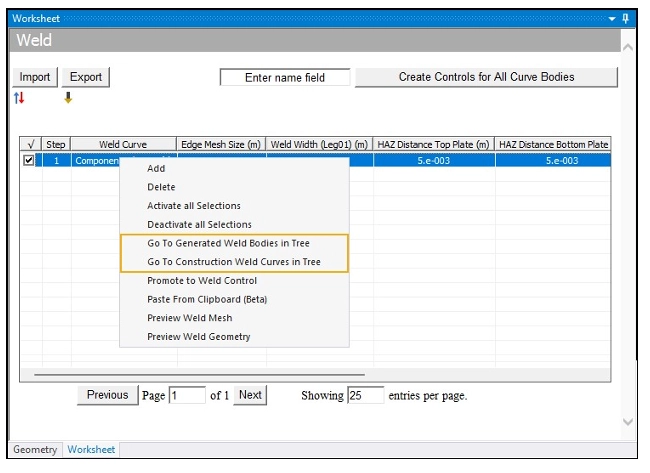Viewport: 650px width, 473px height.
Task: Choose Preview Weld Mesh option
Action: (x=191, y=318)
